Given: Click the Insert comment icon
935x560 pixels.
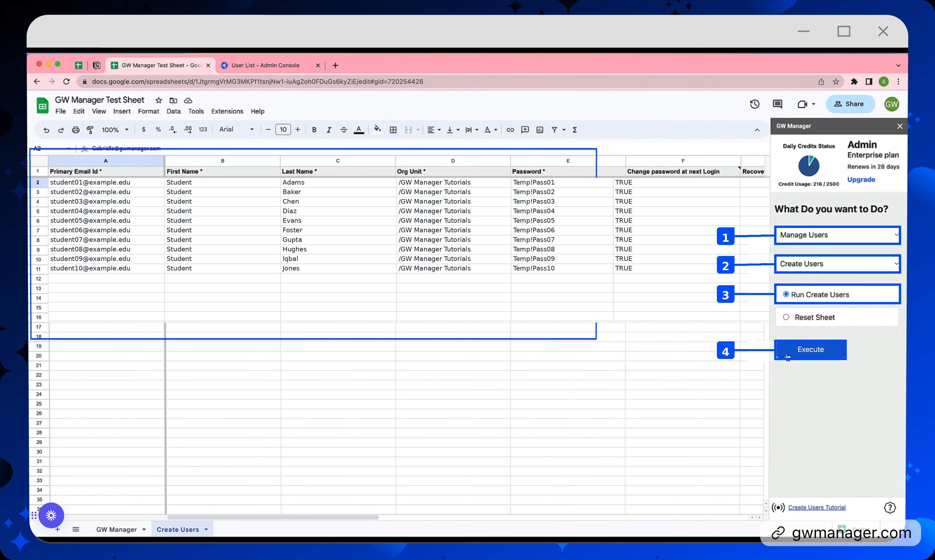Looking at the screenshot, I should 525,130.
